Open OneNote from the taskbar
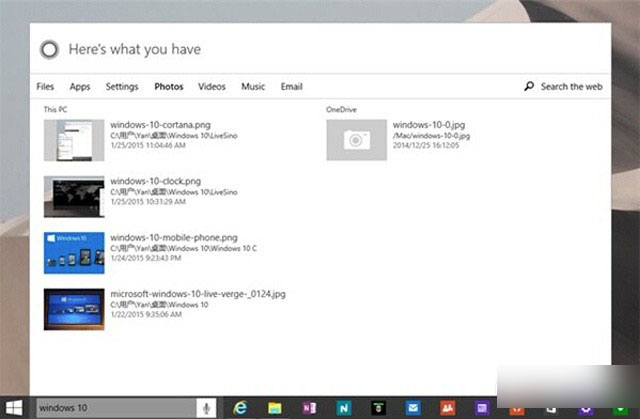This screenshot has width=640, height=419. pos(309,407)
